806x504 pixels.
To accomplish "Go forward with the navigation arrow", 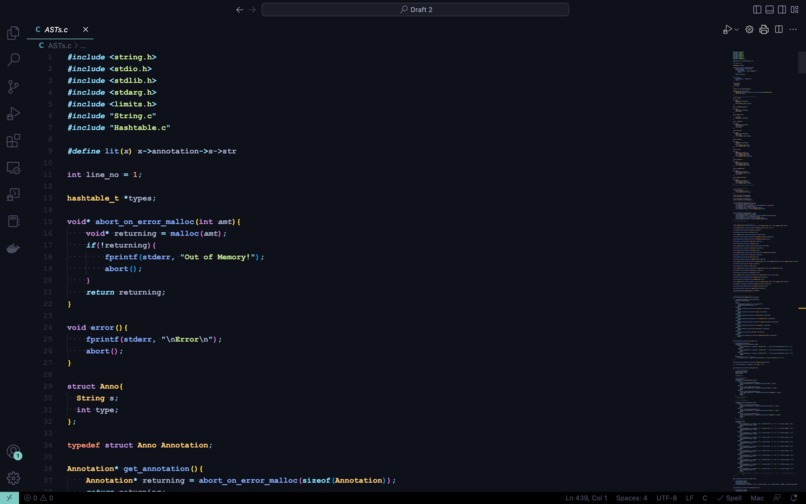I will click(x=252, y=10).
